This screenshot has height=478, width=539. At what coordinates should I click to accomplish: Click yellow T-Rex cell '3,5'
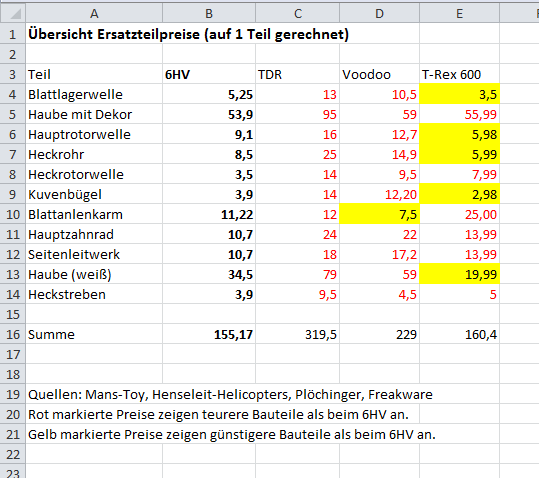point(459,94)
